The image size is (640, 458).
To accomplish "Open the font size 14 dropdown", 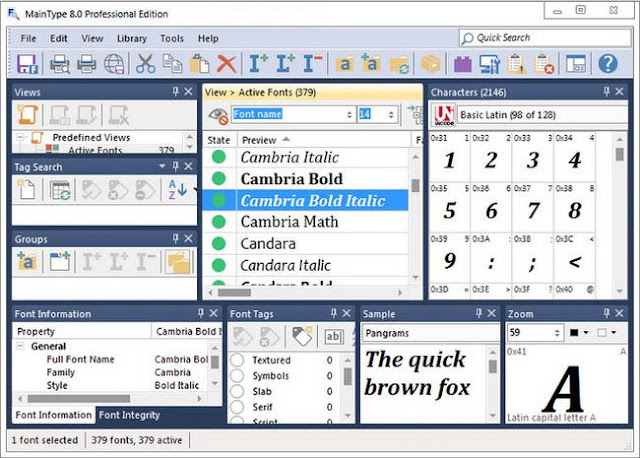I will 391,114.
